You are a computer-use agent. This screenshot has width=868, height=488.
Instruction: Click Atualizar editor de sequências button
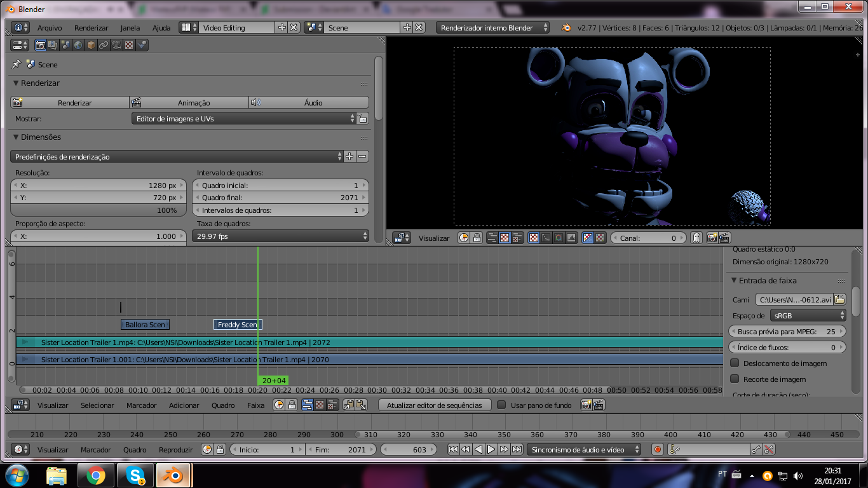click(435, 405)
